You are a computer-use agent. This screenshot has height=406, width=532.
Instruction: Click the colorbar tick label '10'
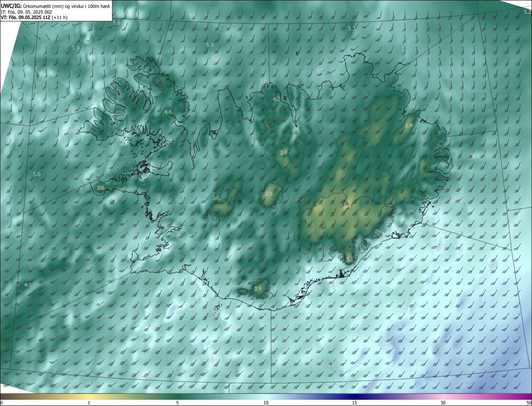click(x=266, y=403)
